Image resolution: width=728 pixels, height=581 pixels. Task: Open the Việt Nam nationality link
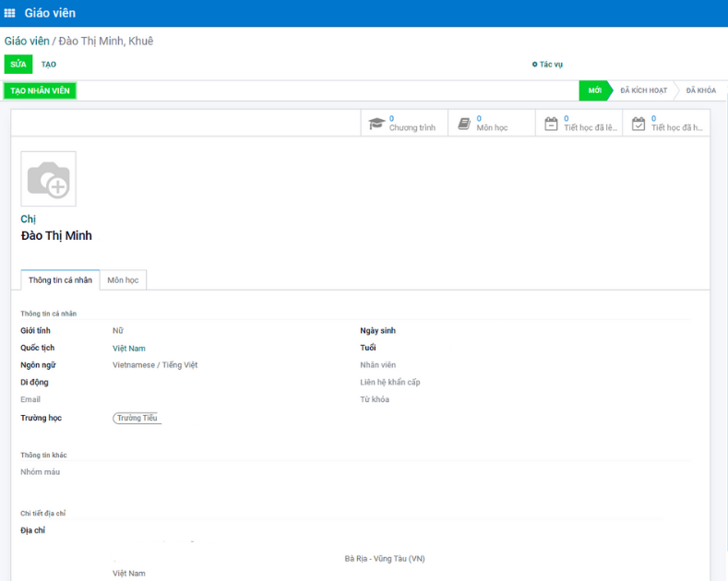[129, 349]
